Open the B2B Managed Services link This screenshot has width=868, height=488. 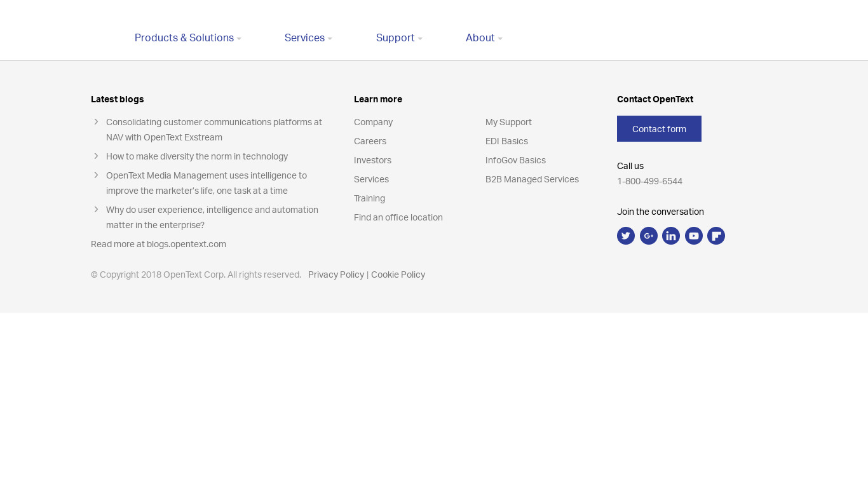pos(532,179)
